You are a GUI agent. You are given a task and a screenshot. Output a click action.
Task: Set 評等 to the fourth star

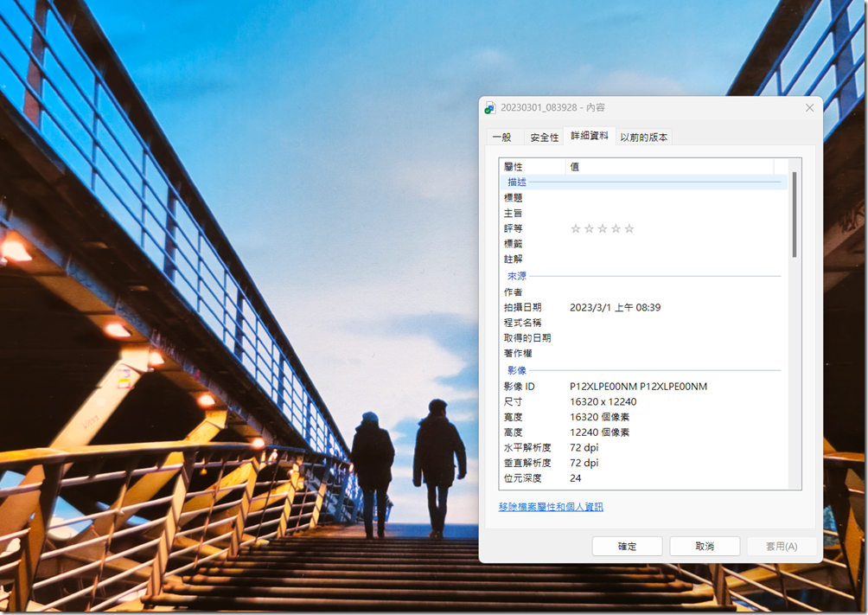click(616, 228)
